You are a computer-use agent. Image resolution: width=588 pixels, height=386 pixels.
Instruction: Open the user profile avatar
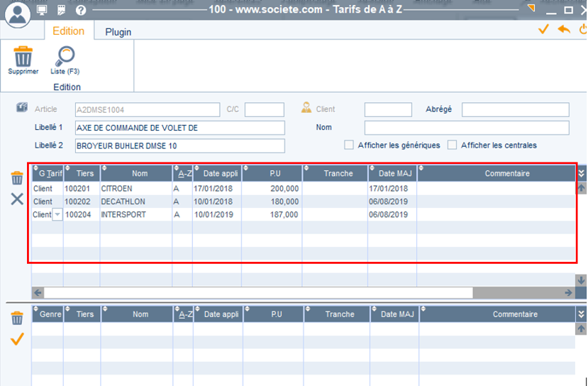point(17,14)
